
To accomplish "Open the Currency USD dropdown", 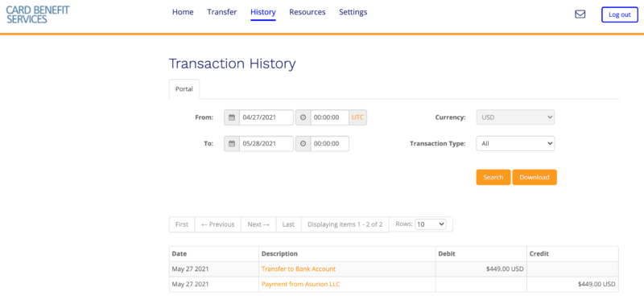I will 515,117.
